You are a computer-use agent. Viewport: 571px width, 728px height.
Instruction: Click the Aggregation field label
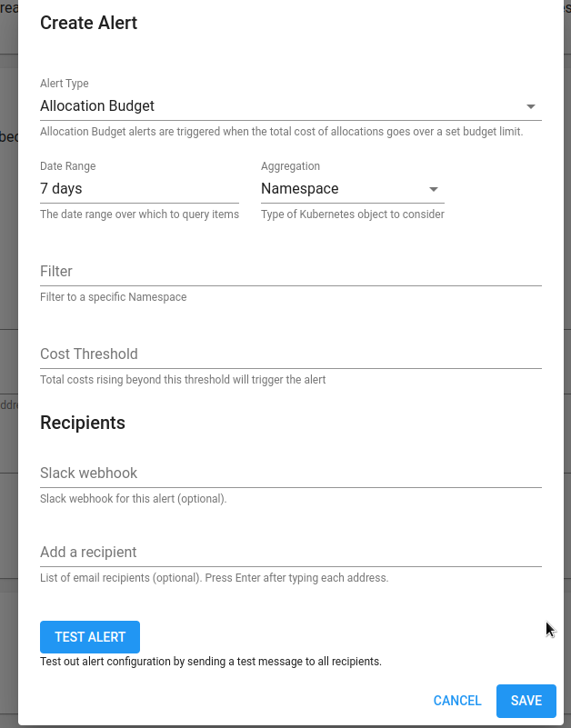[290, 165]
